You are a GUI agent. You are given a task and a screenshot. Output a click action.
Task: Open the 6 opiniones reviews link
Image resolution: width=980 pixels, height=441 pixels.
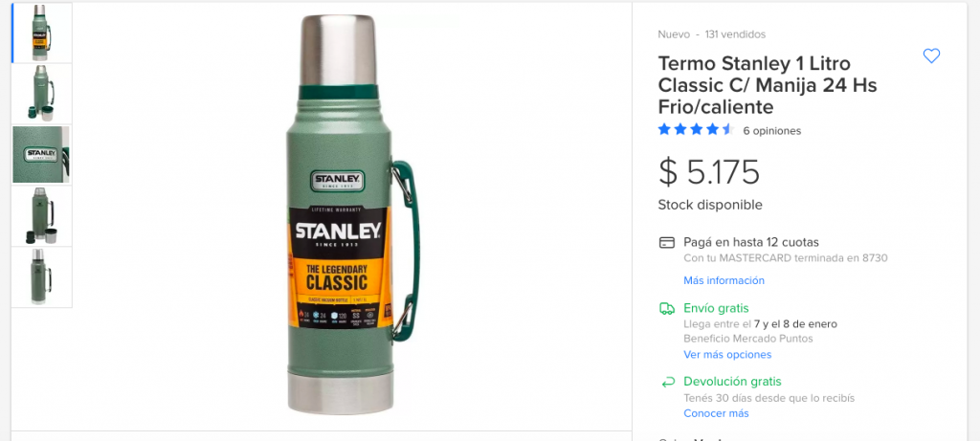coord(772,131)
